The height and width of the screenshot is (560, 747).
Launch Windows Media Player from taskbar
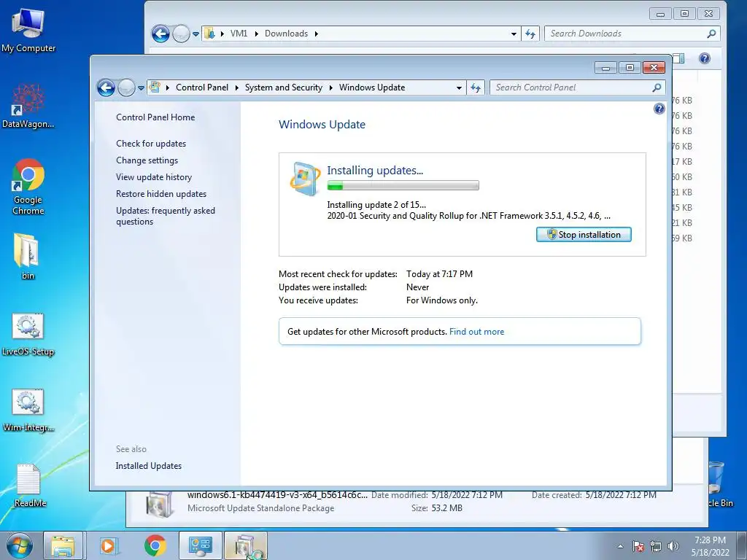109,545
